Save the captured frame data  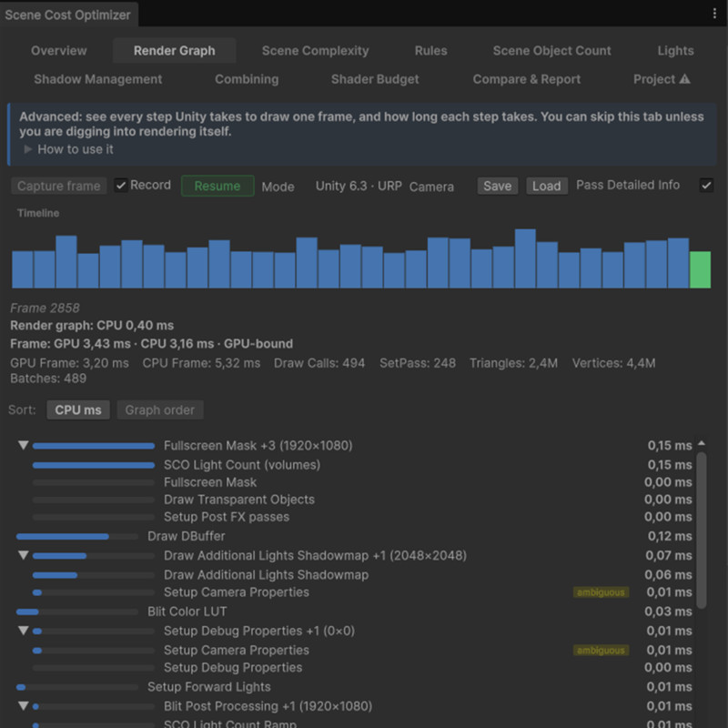point(497,186)
